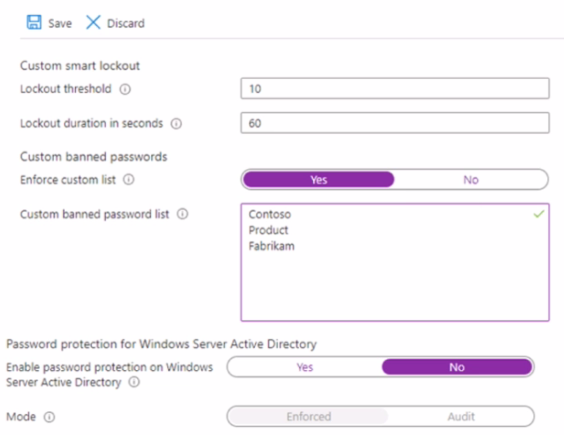Click the Save floppy disk icon
564x435 pixels.
[34, 22]
